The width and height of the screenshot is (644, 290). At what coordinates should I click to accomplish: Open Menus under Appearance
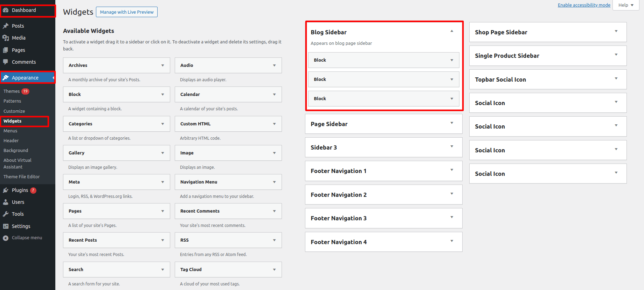11,131
